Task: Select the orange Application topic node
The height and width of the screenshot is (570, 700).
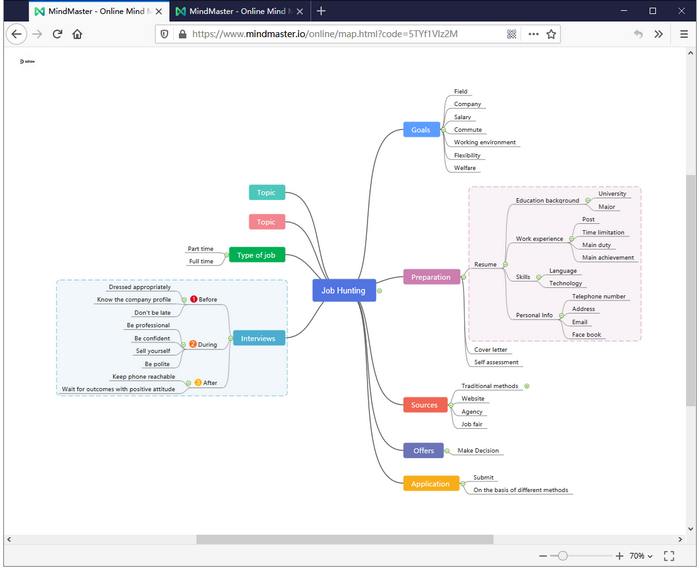Action: (430, 484)
